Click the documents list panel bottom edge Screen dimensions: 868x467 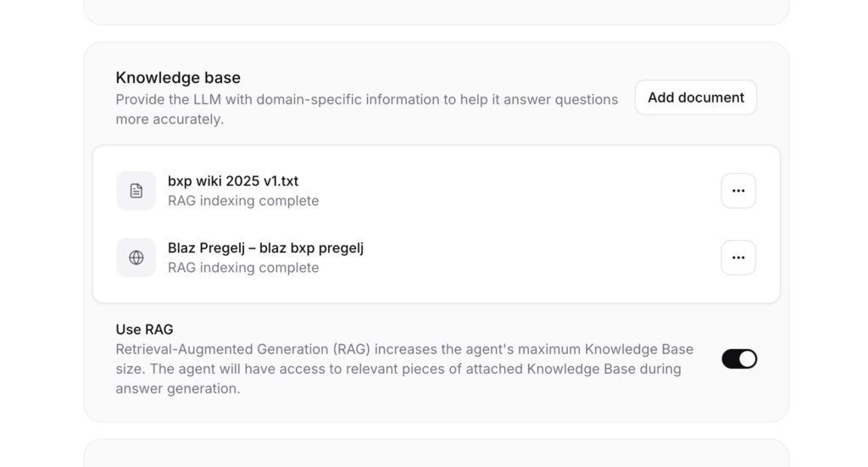[436, 302]
